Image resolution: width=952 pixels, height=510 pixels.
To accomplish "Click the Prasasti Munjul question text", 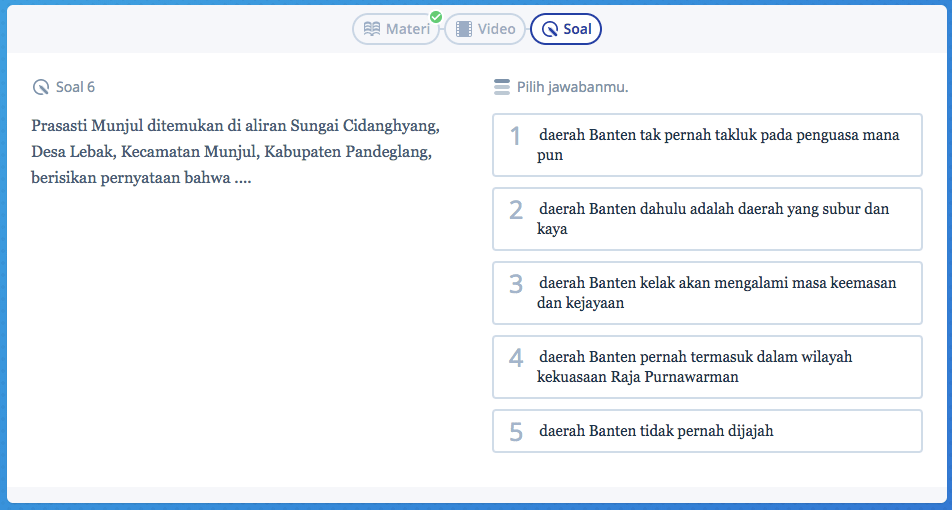I will pos(236,153).
